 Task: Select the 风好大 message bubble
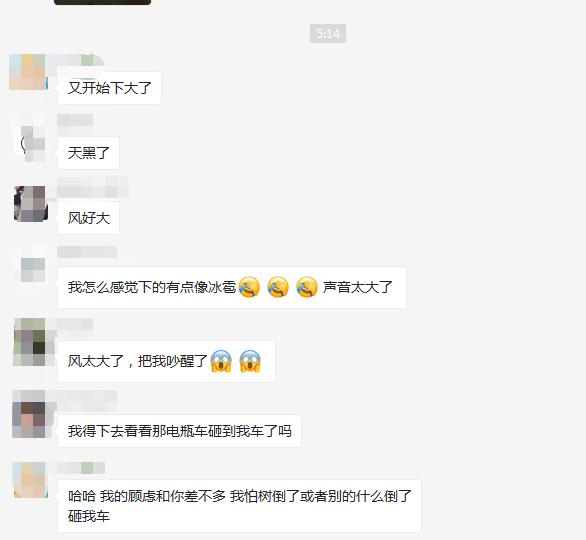coord(88,218)
